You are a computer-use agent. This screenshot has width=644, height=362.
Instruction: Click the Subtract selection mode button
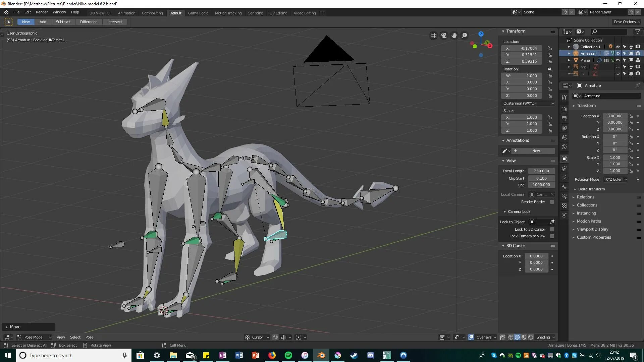tap(63, 22)
